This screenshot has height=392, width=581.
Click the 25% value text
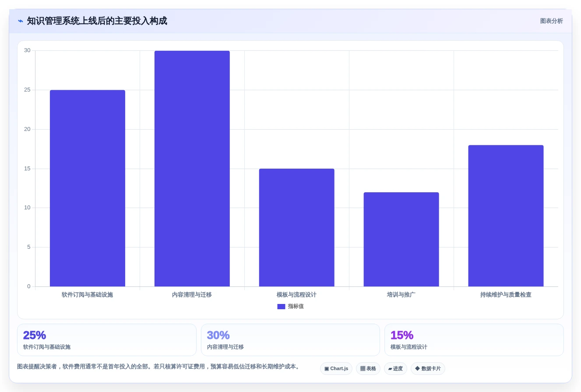click(35, 335)
